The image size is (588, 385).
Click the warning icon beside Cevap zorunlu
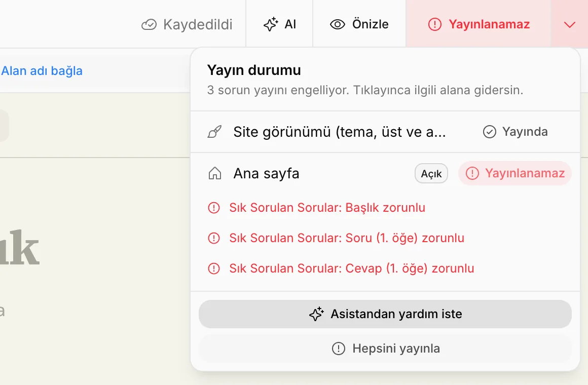[x=214, y=268]
